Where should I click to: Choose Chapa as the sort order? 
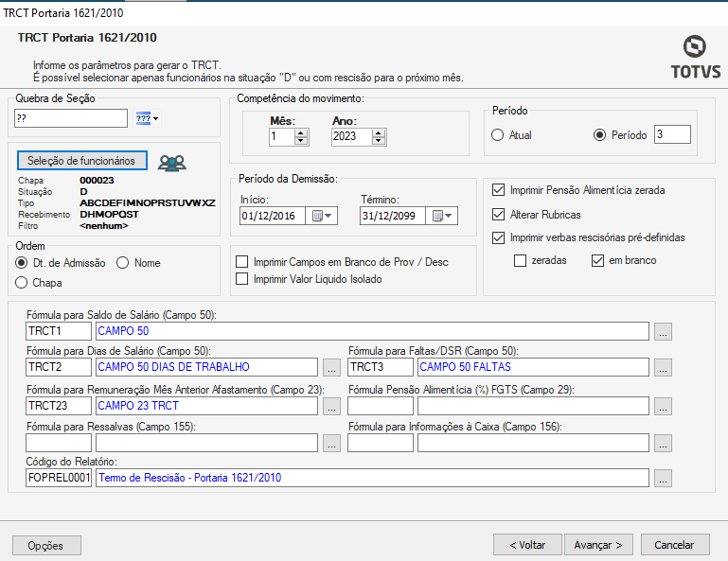pyautogui.click(x=22, y=282)
